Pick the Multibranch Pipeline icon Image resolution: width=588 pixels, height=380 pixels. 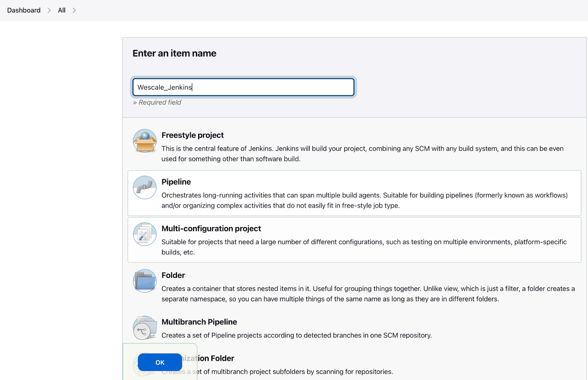145,327
